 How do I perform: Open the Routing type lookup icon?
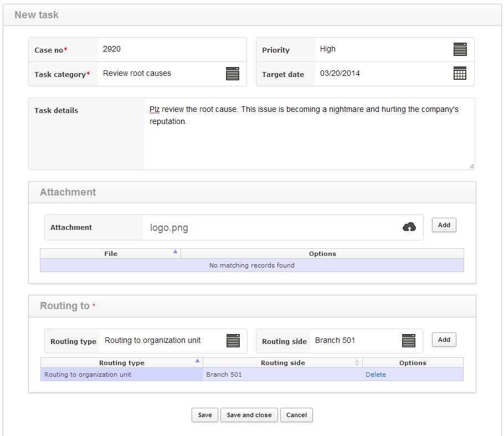[232, 341]
